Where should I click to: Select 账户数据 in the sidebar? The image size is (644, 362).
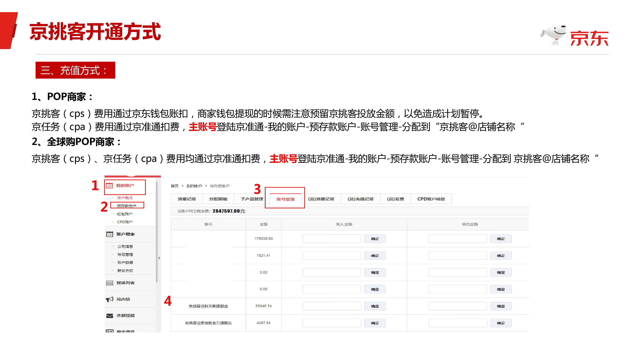(125, 263)
